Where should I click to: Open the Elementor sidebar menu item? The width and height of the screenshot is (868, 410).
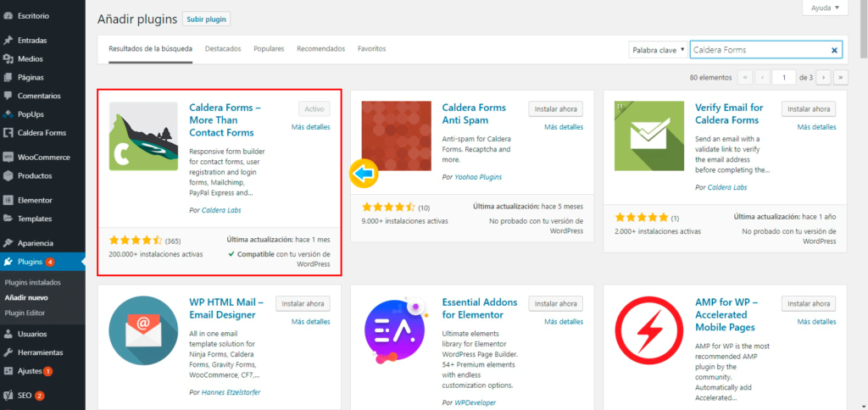pyautogui.click(x=35, y=201)
